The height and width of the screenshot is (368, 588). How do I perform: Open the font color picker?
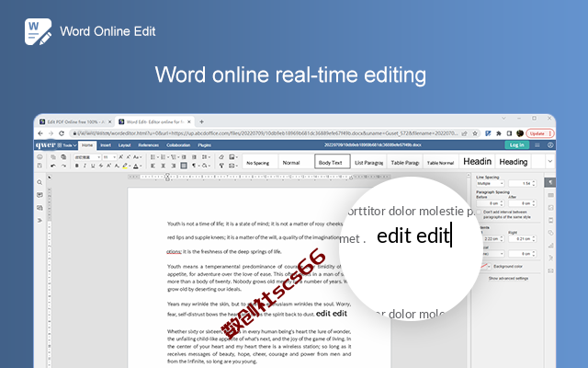click(138, 166)
